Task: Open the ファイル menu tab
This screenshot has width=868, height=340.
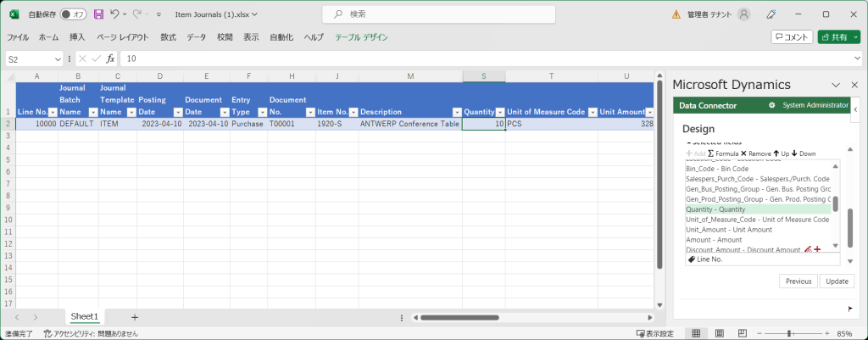Action: click(x=18, y=37)
